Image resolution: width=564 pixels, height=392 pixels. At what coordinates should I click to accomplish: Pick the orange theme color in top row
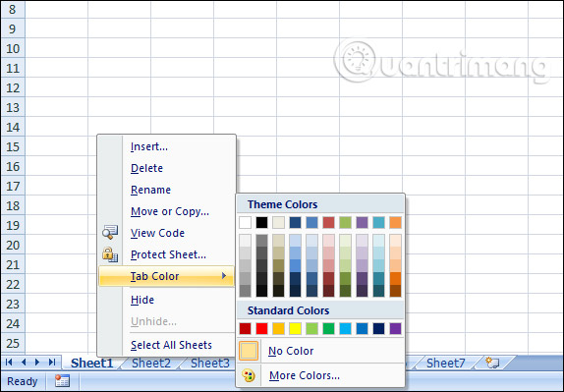point(395,222)
